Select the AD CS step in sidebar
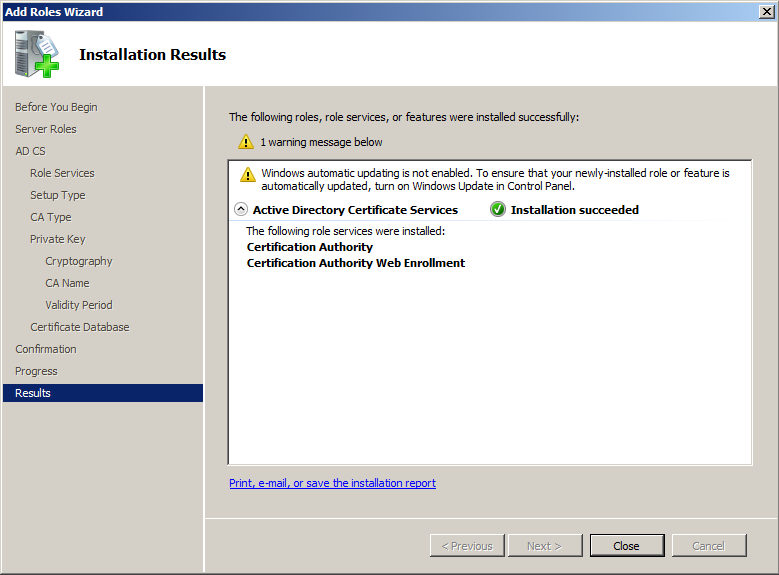This screenshot has height=575, width=779. (30, 151)
